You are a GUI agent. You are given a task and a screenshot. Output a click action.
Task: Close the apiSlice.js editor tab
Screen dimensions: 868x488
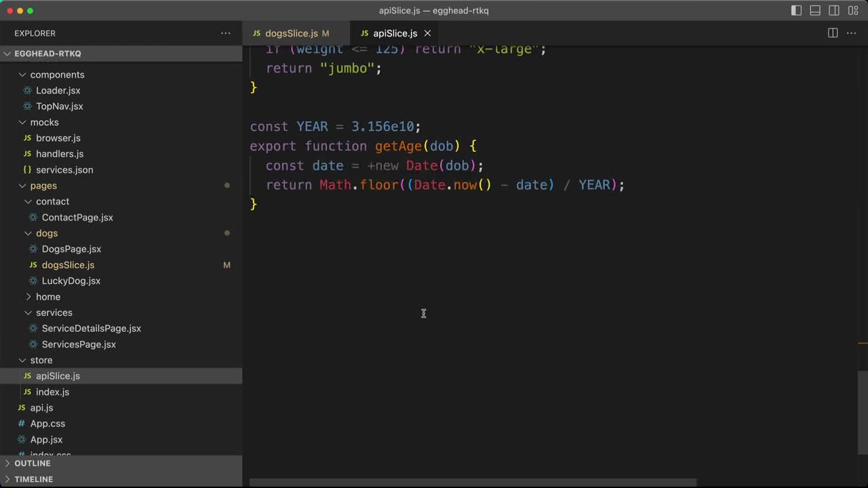pos(427,33)
